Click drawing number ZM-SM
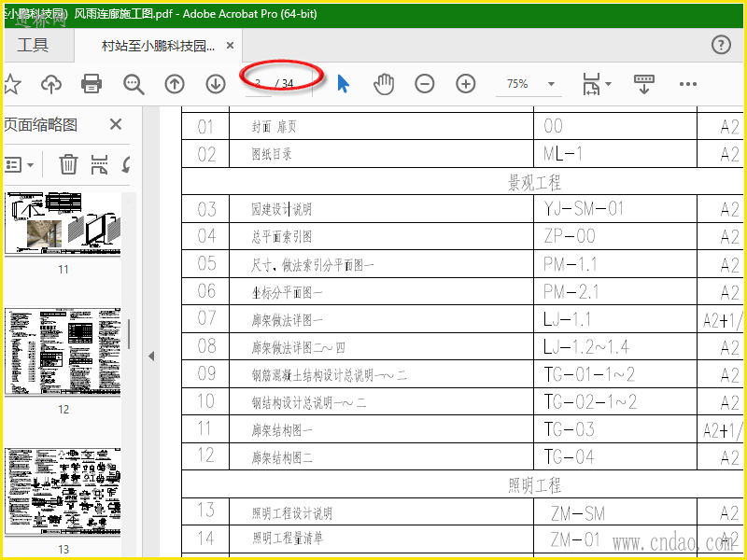Screen dimensions: 747x560 coord(578,513)
